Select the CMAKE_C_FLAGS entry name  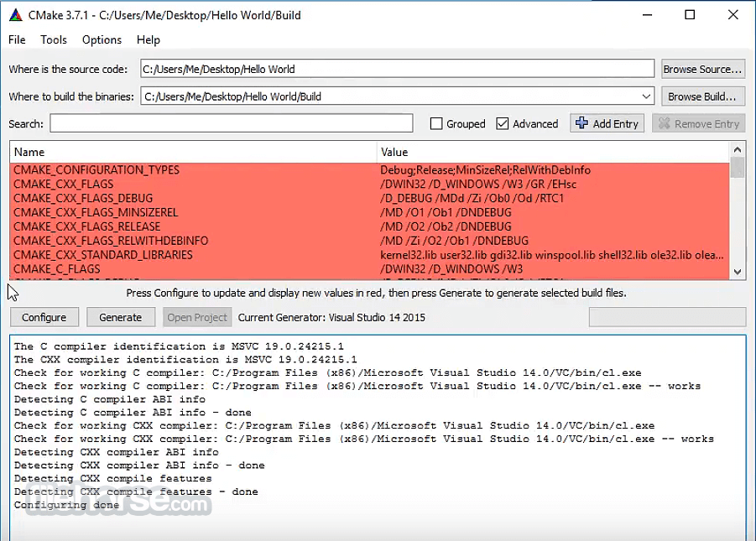57,269
